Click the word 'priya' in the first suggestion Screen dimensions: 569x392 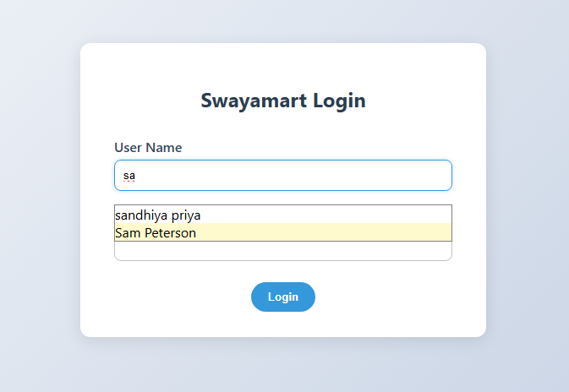[x=186, y=215]
